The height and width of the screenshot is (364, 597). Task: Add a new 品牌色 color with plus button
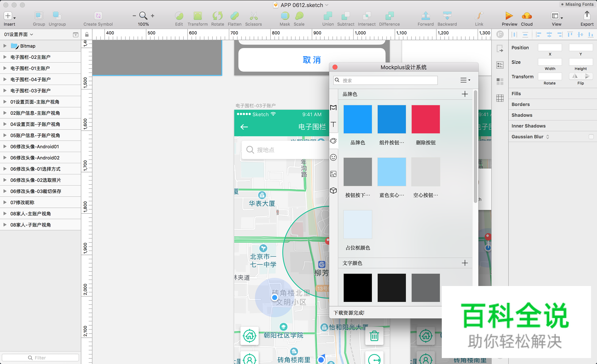tap(464, 94)
